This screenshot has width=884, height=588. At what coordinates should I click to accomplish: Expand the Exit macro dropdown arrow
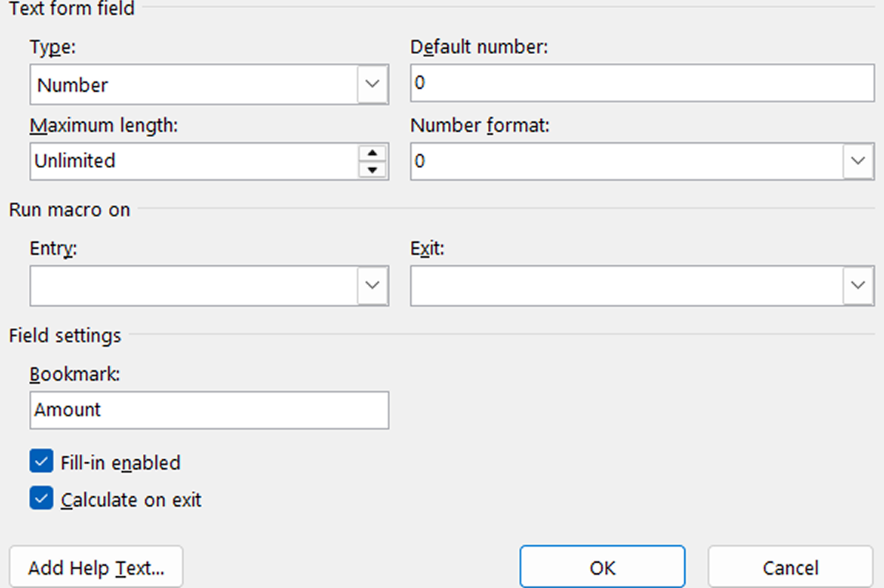tap(858, 285)
